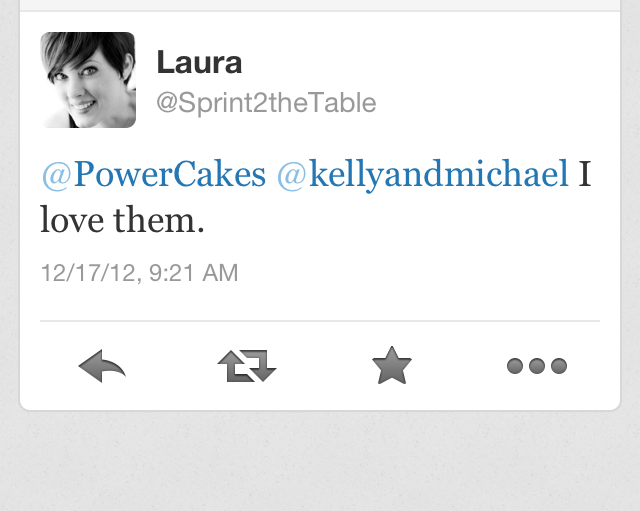Visit the @PowerCakes mention
This screenshot has height=511, width=640.
click(154, 174)
